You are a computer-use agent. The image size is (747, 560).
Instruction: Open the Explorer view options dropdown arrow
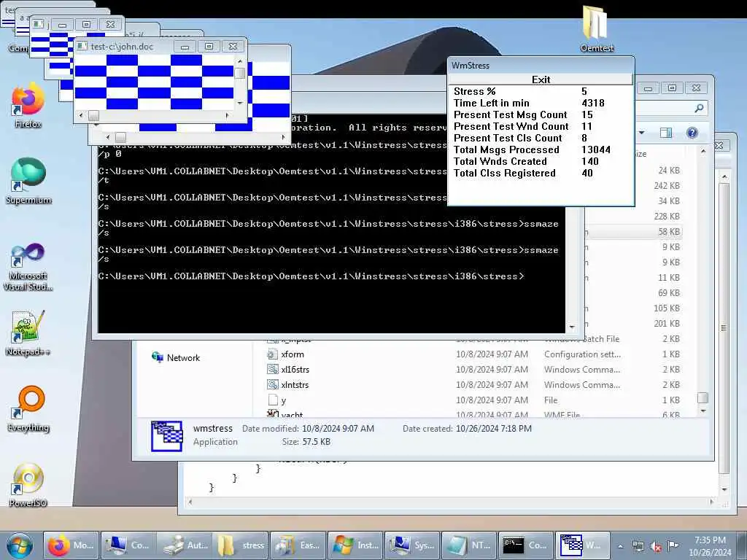[642, 133]
